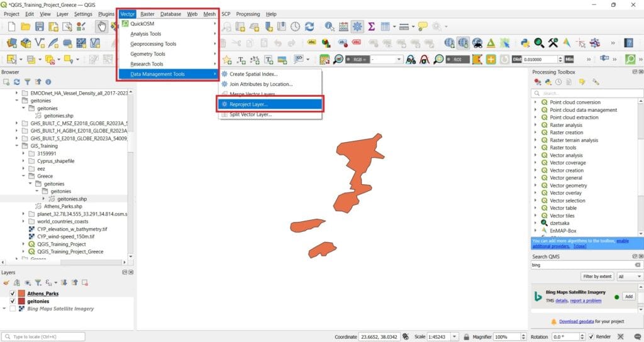Open the Python Console icon

(525, 43)
